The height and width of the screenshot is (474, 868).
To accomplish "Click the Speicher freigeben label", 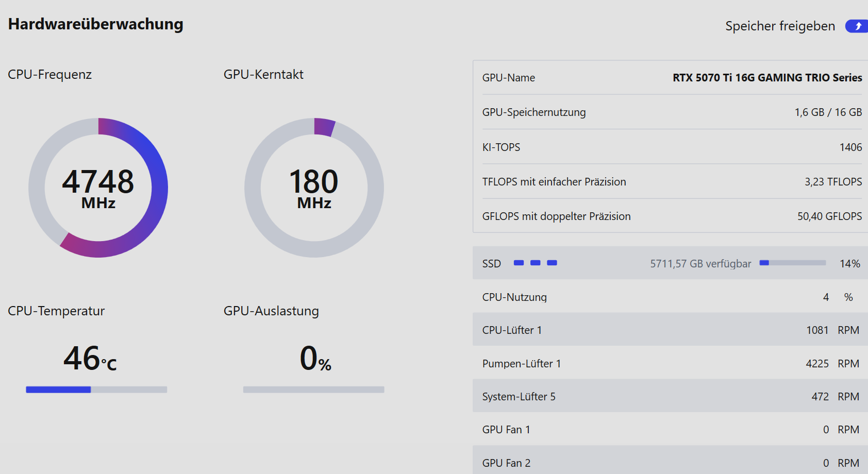I will (780, 26).
